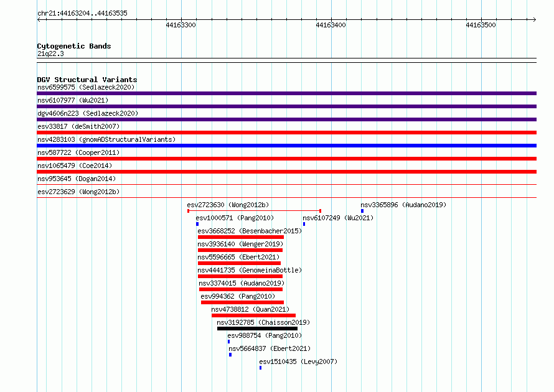Select the nsv587722 (Cooper2011) label

(78, 152)
